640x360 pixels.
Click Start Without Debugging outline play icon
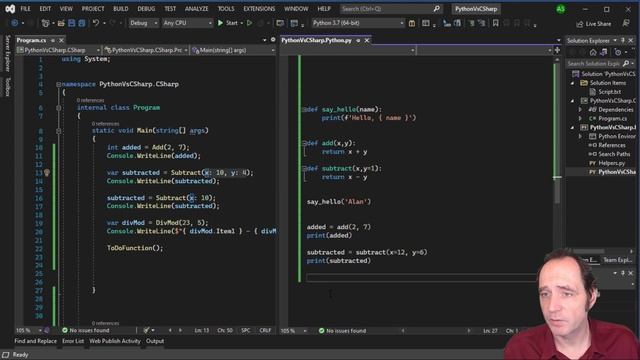pyautogui.click(x=249, y=23)
